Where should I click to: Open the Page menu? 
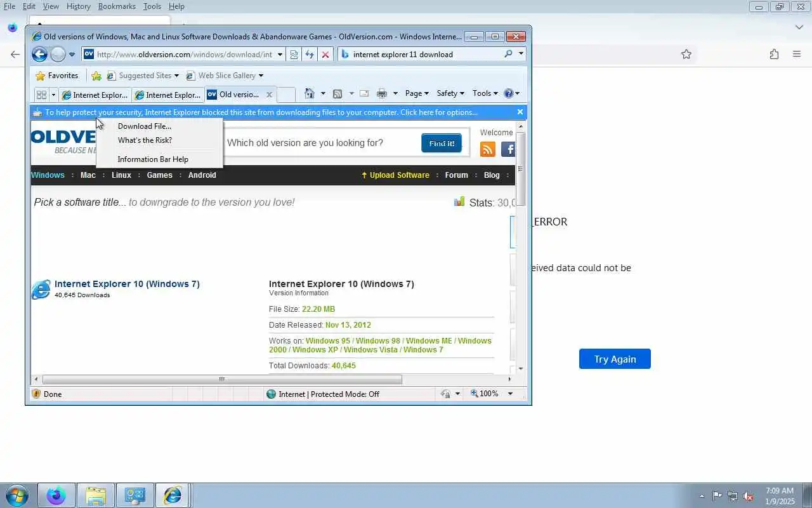[417, 93]
